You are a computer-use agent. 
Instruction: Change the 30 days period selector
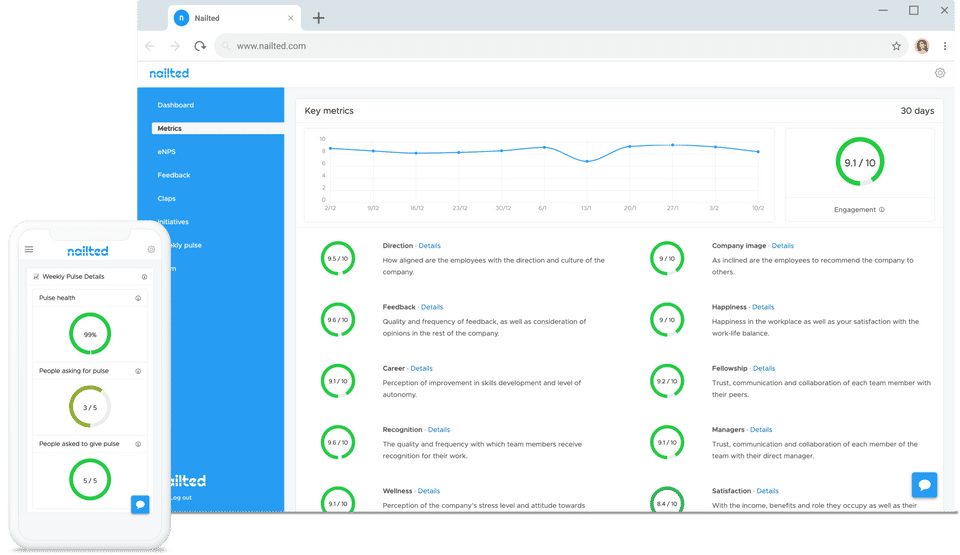[x=917, y=111]
